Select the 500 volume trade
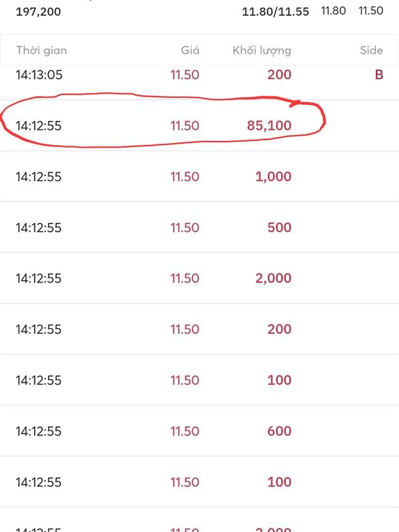The image size is (399, 532). coord(279,227)
